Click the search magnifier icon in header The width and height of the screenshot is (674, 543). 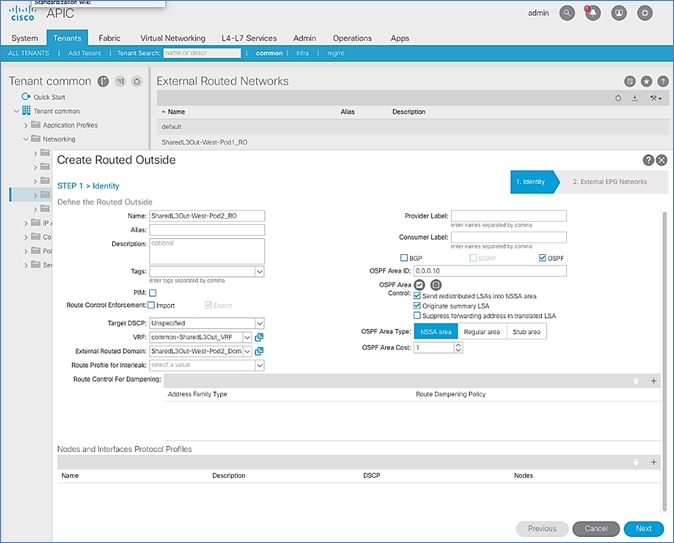pos(567,13)
